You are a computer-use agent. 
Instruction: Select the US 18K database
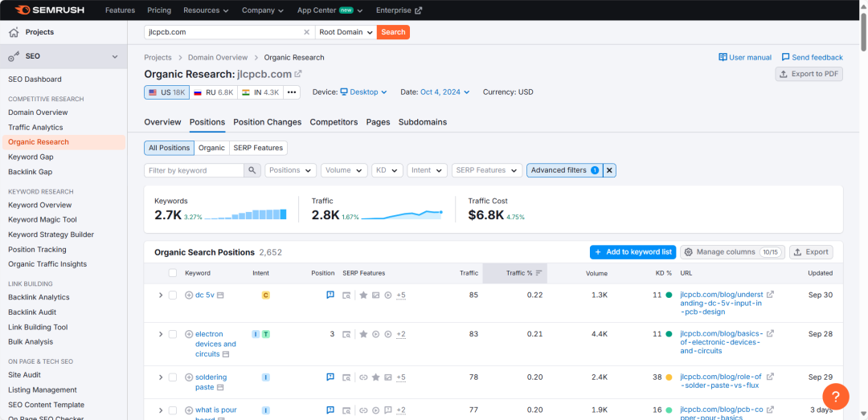point(166,92)
